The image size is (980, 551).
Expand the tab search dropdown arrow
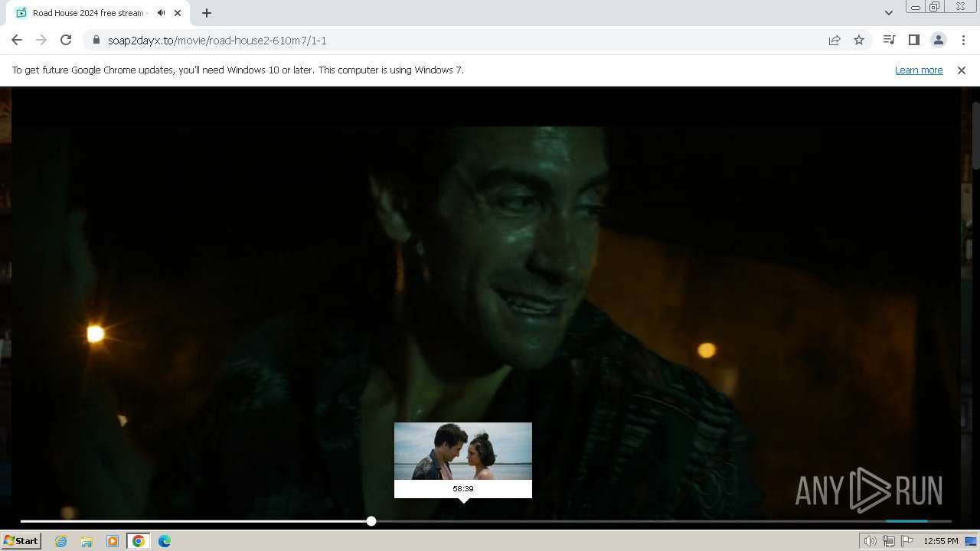tap(888, 13)
